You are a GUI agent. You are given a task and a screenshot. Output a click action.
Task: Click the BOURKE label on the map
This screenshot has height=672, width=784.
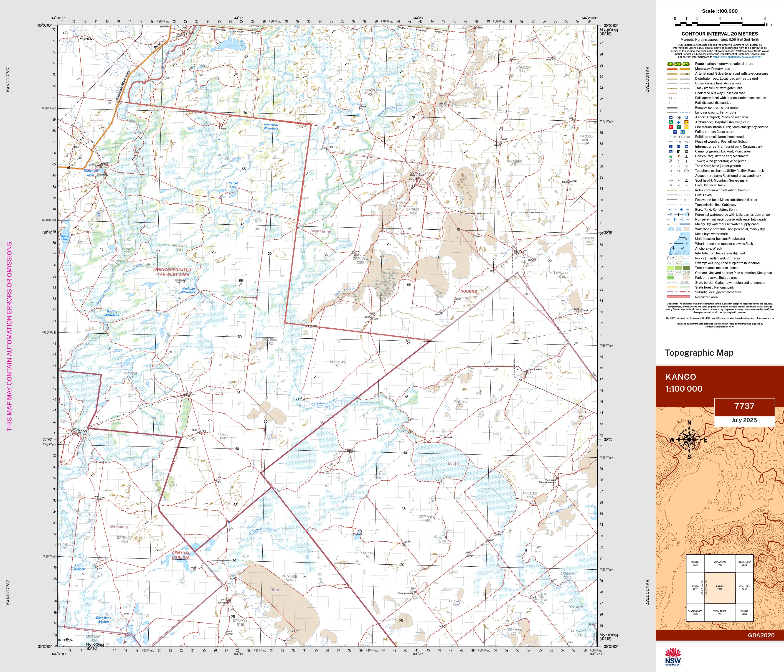tap(468, 291)
